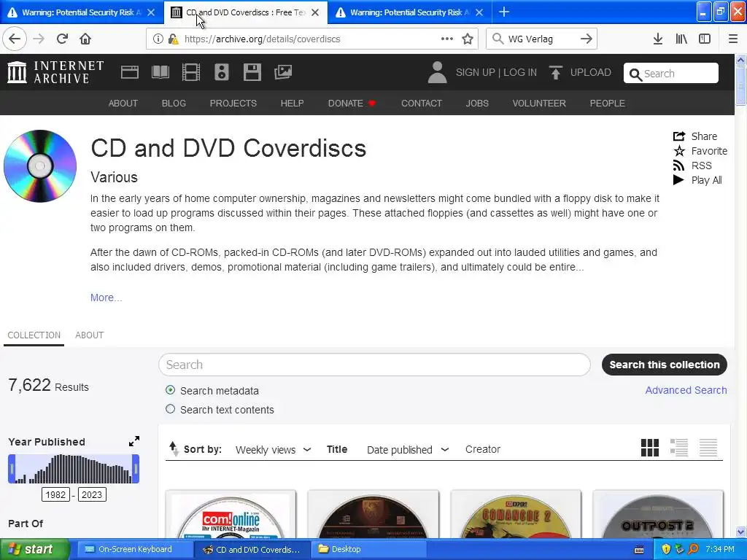Select Search metadata radio button

[170, 390]
